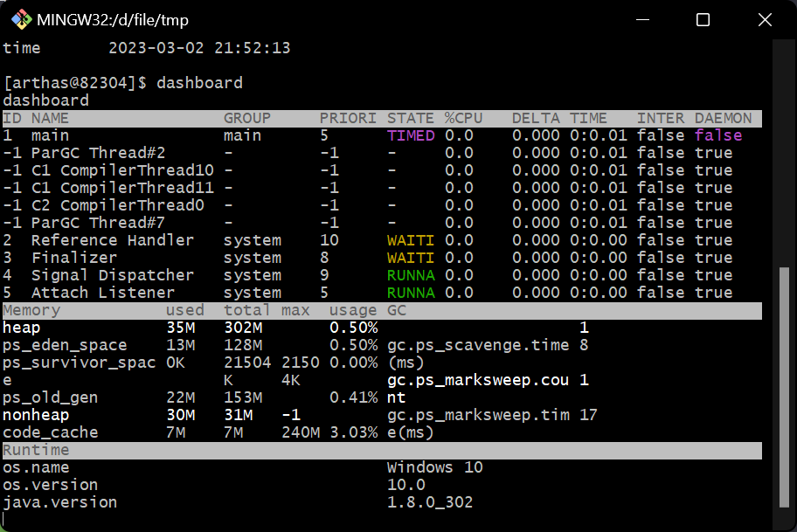Image resolution: width=797 pixels, height=532 pixels.
Task: Minimize the MINGW32 terminal window
Action: tap(644, 19)
